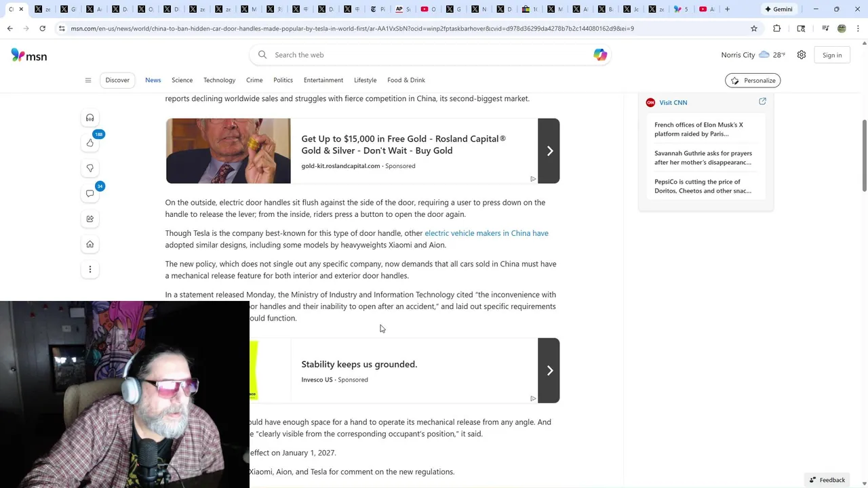This screenshot has width=868, height=488.
Task: Open French offices of Elon Musk's X story
Action: (699, 129)
